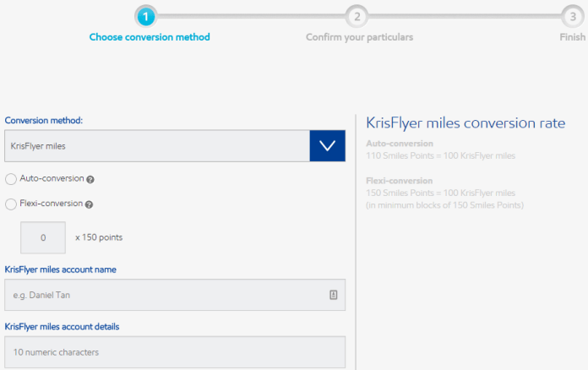
Task: Click the Auto-conversion option label text
Action: point(52,178)
